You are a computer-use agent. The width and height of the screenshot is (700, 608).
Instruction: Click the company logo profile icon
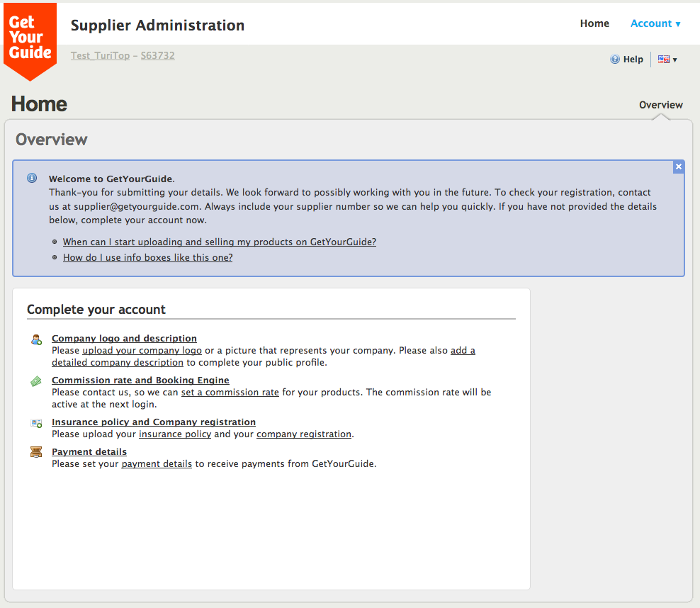pos(36,339)
